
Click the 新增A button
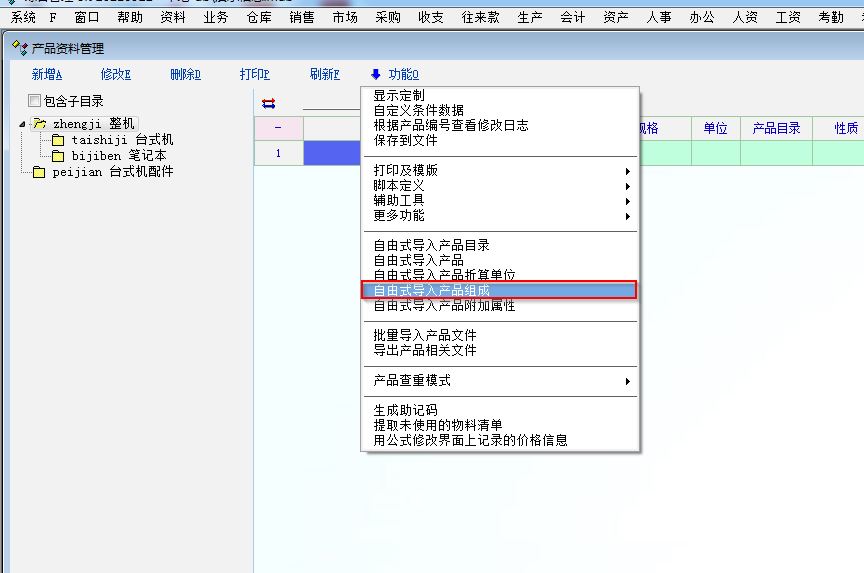(47, 74)
